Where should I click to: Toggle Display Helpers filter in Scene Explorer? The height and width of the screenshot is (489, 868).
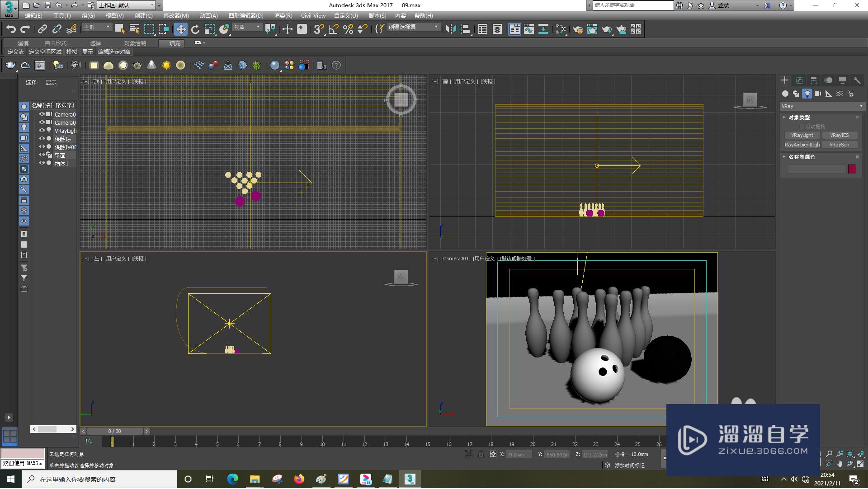click(24, 148)
